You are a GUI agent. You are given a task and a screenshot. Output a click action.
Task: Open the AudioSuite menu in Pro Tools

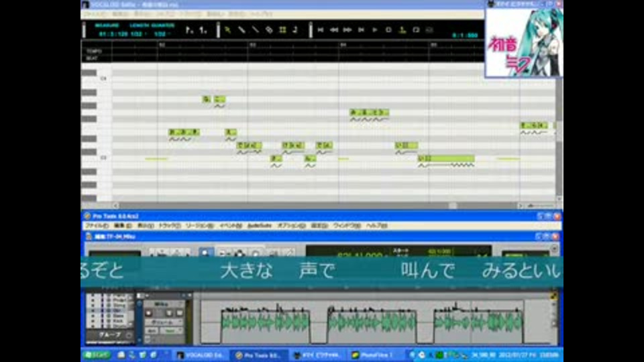point(260,226)
